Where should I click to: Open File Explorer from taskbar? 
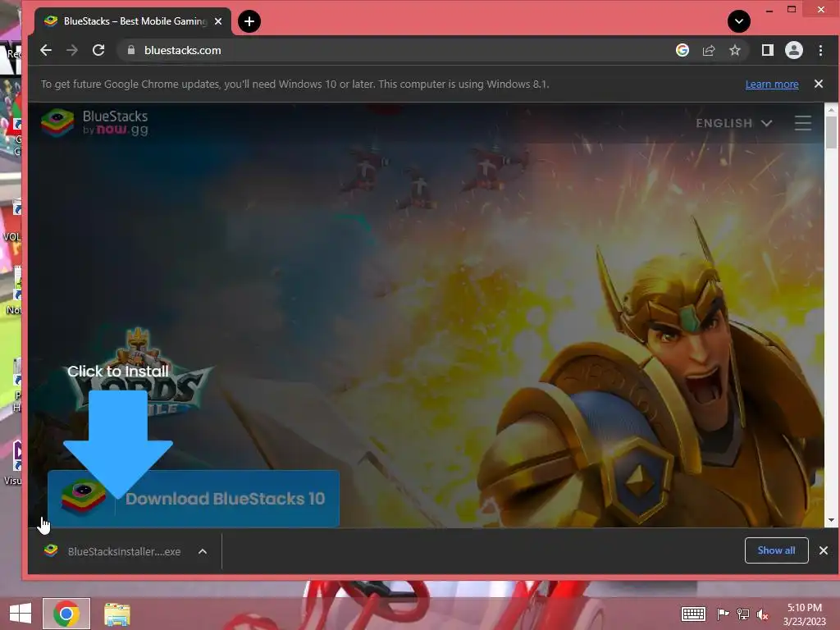[x=117, y=614]
